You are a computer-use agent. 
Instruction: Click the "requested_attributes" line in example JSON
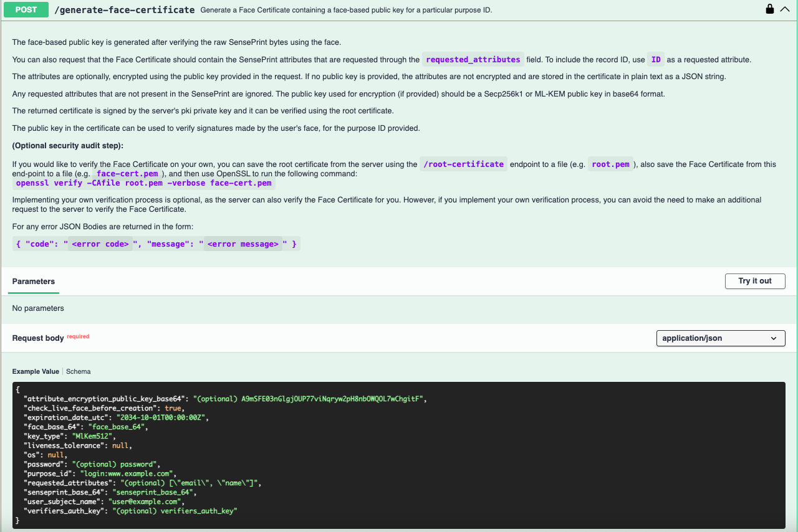[x=142, y=483]
